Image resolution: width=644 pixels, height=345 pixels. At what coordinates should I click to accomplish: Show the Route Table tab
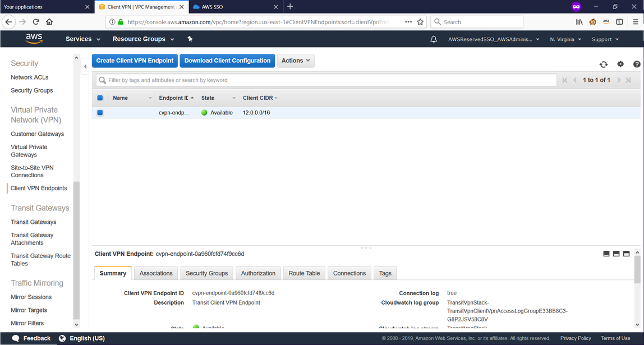305,273
